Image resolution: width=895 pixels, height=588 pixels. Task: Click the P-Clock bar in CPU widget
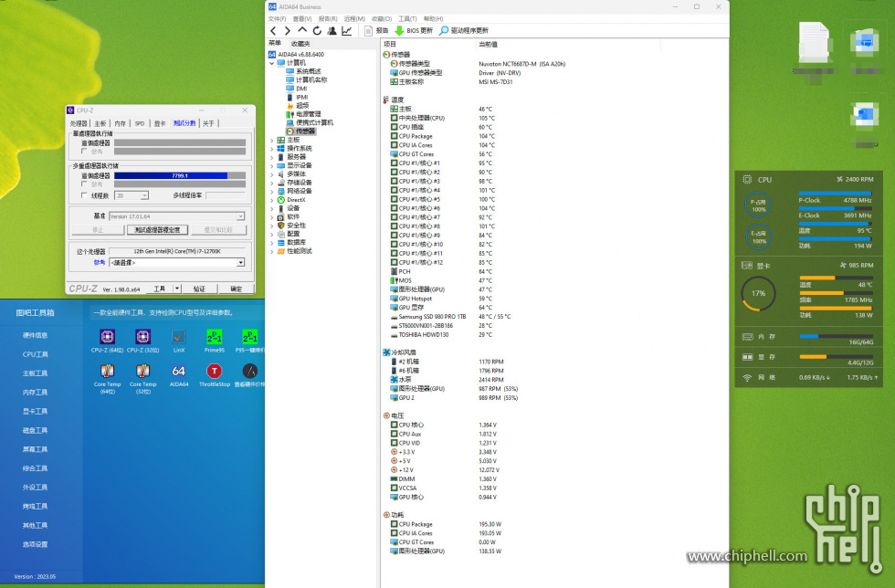coord(835,194)
